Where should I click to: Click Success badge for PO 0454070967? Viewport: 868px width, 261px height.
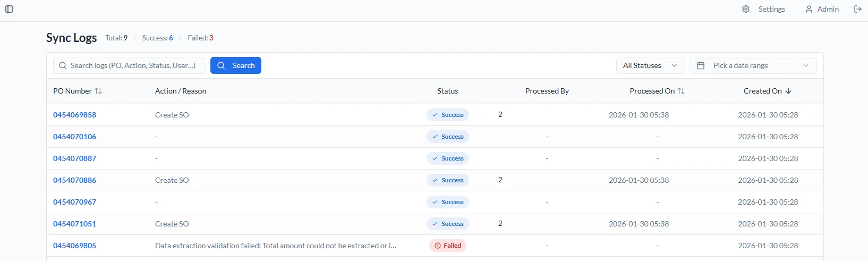click(x=448, y=202)
